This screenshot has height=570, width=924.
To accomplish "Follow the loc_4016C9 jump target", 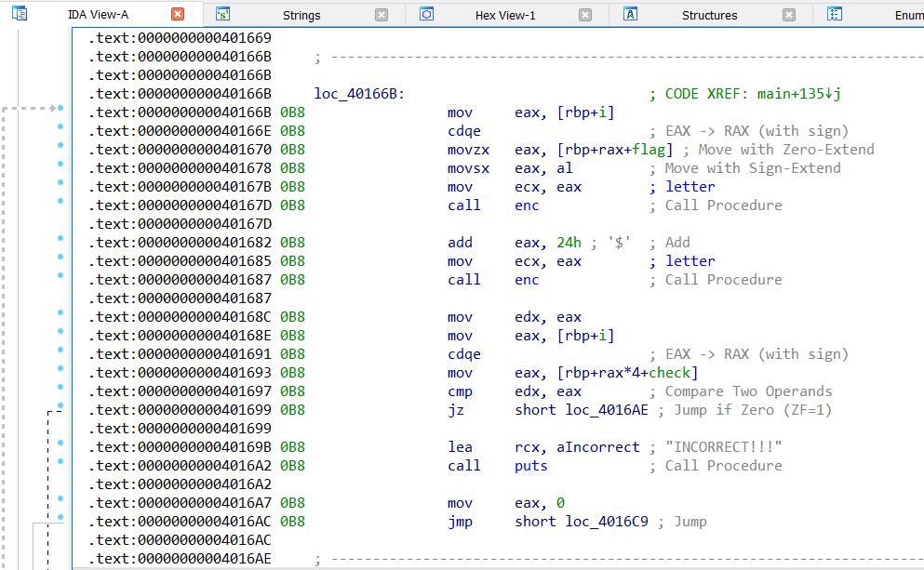I will (x=607, y=522).
